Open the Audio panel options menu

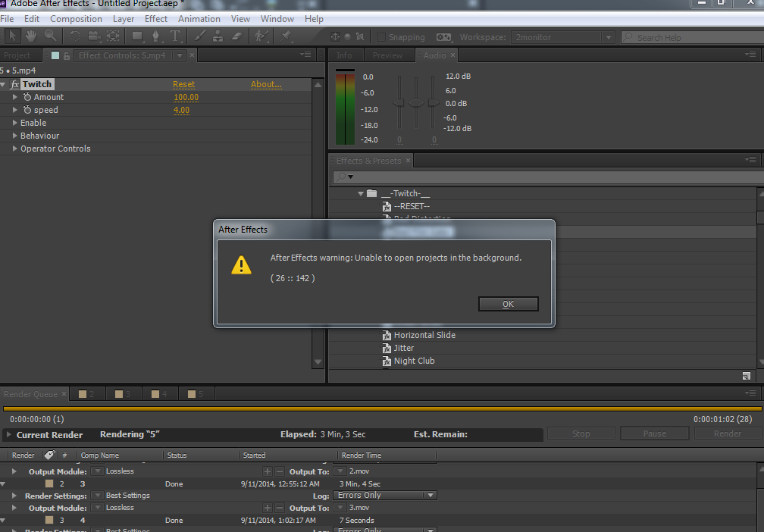tap(750, 55)
